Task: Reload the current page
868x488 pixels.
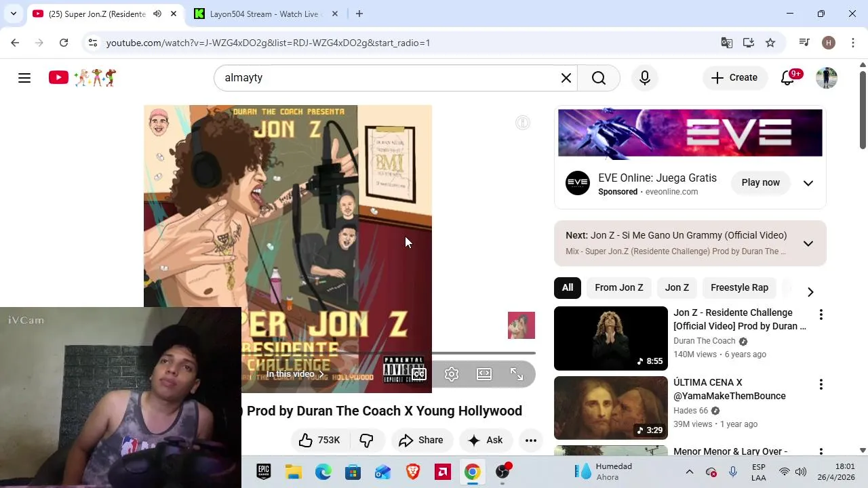Action: 64,43
